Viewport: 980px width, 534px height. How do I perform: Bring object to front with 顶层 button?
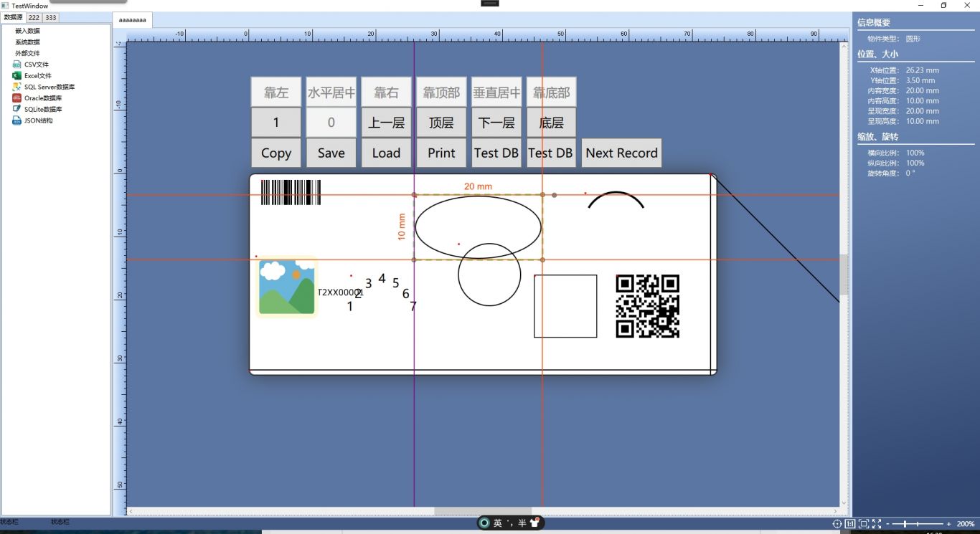coord(441,123)
